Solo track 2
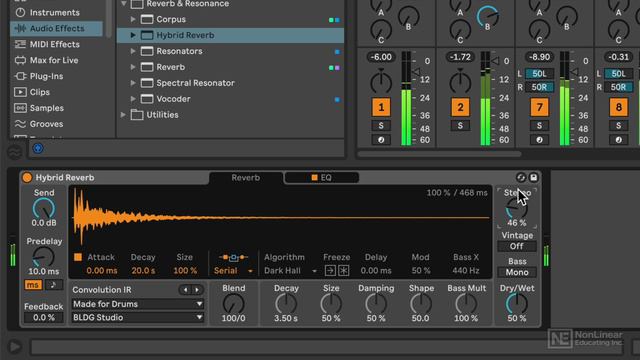640x360 pixels. point(460,126)
